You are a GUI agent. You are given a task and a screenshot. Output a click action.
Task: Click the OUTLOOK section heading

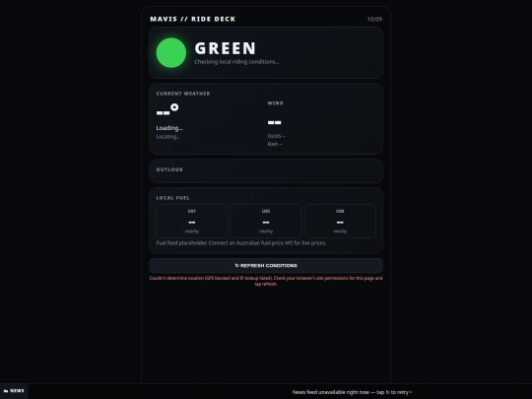coord(169,169)
